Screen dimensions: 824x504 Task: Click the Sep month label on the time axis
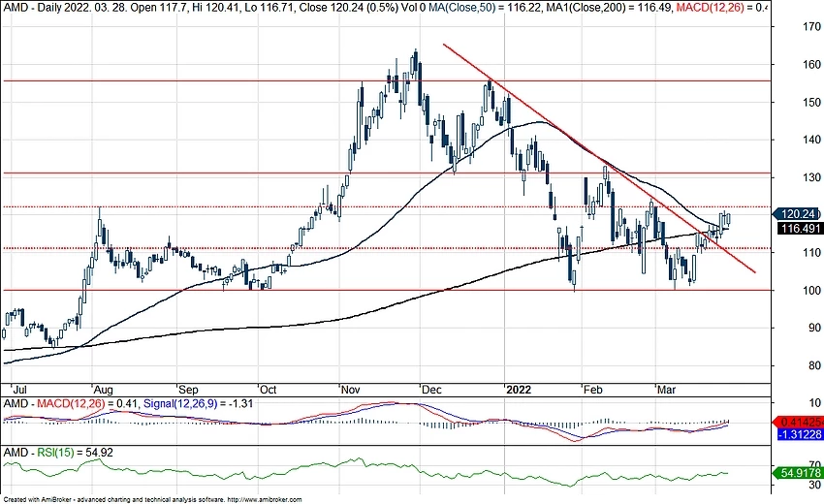[188, 390]
